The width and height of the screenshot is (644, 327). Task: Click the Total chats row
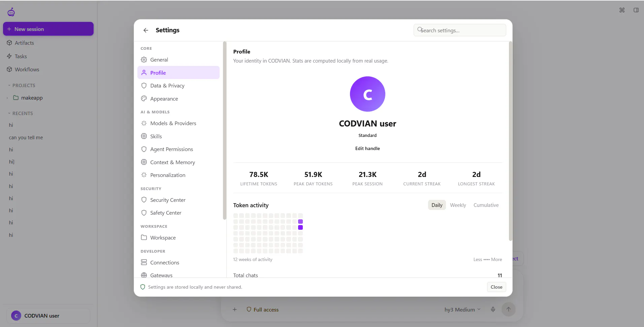(x=367, y=275)
